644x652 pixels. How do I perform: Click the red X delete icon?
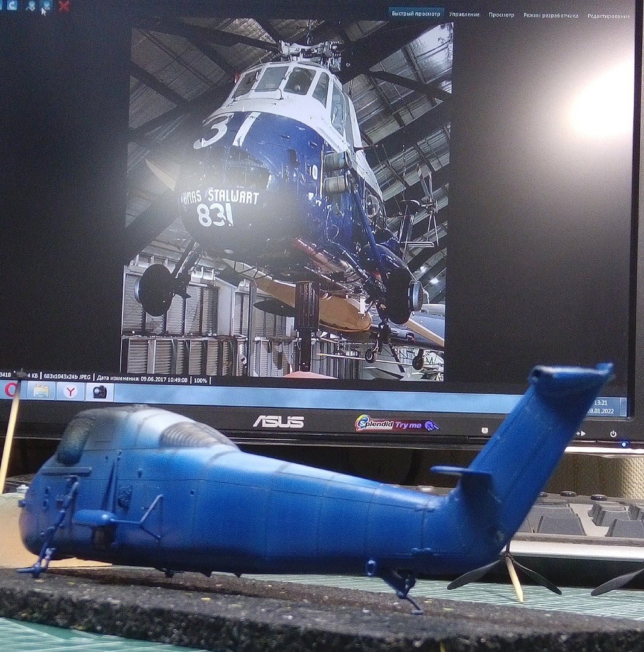[63, 6]
